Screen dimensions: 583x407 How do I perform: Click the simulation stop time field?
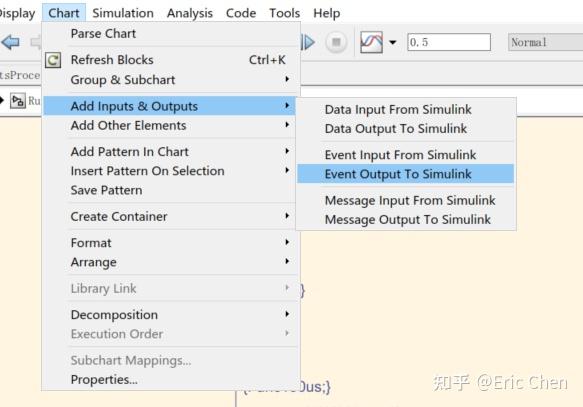tap(449, 42)
